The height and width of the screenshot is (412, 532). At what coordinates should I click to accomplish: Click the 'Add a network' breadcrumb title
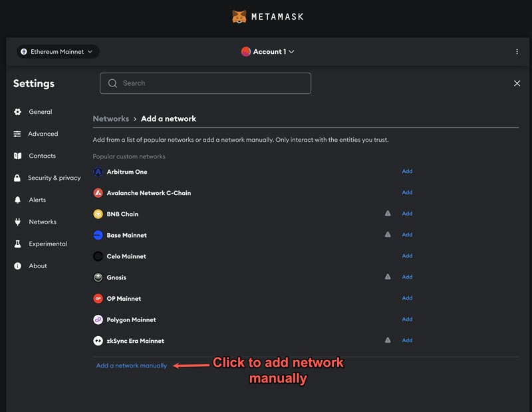coord(168,118)
